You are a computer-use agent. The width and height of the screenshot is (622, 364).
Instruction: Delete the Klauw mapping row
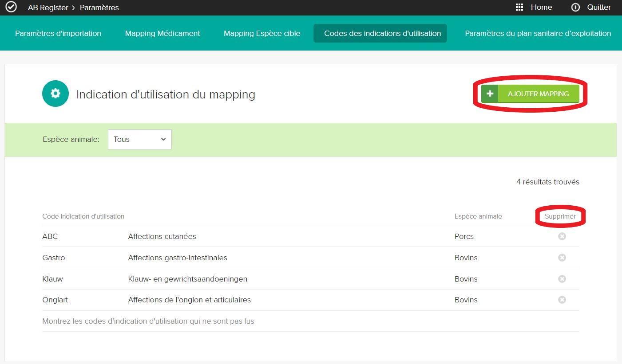pyautogui.click(x=562, y=279)
